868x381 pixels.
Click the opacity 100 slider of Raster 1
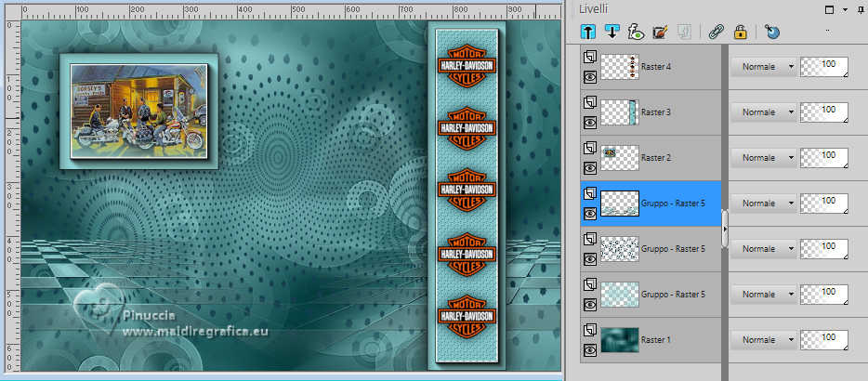[x=824, y=339]
